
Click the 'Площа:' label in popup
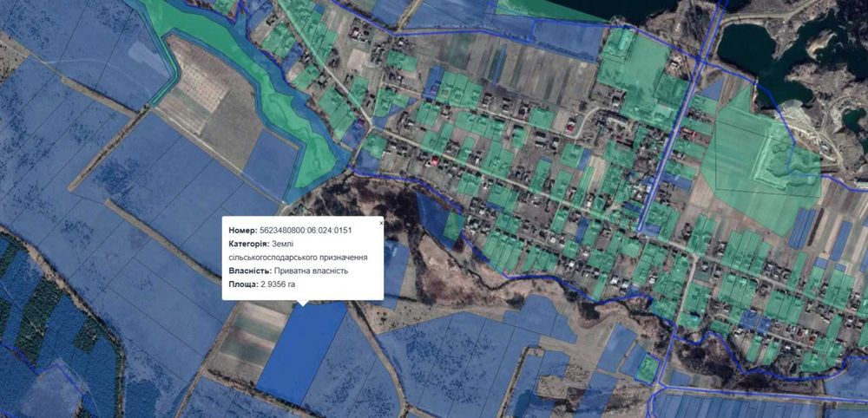coord(243,284)
